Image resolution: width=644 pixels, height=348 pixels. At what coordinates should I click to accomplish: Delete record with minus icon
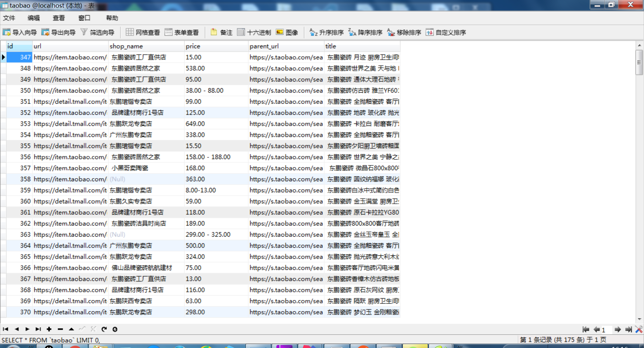60,329
